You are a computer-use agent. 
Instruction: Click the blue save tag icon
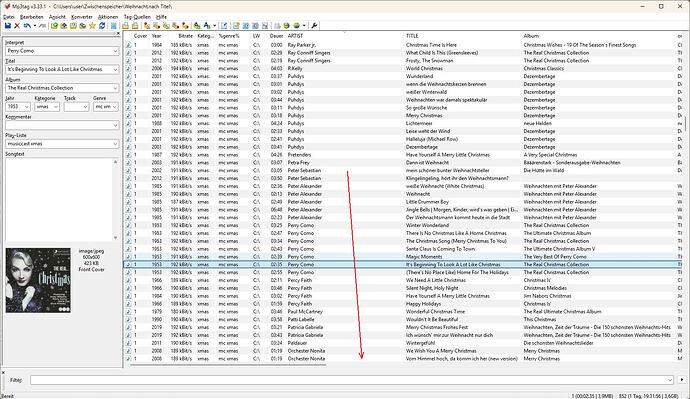pos(7,26)
